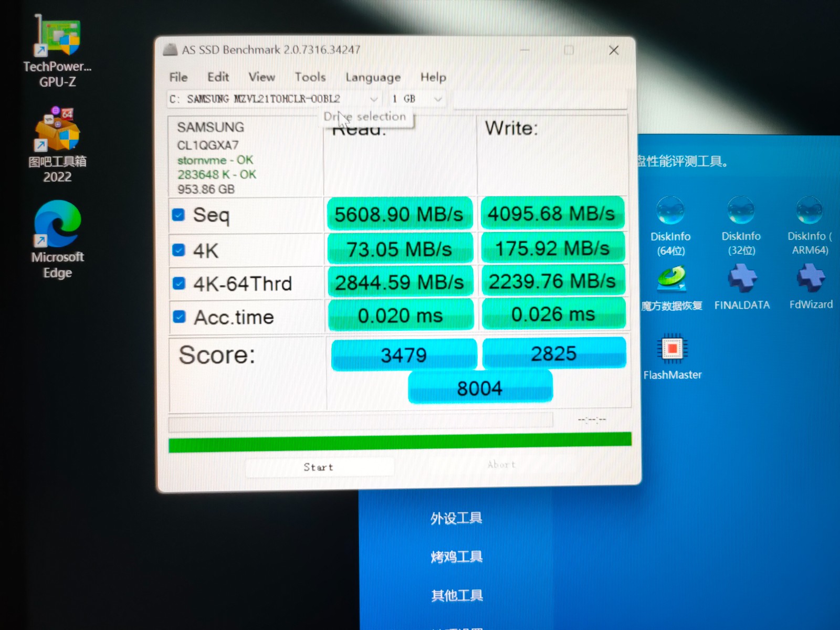
Task: Launch FdWizard tool
Action: coord(811,287)
